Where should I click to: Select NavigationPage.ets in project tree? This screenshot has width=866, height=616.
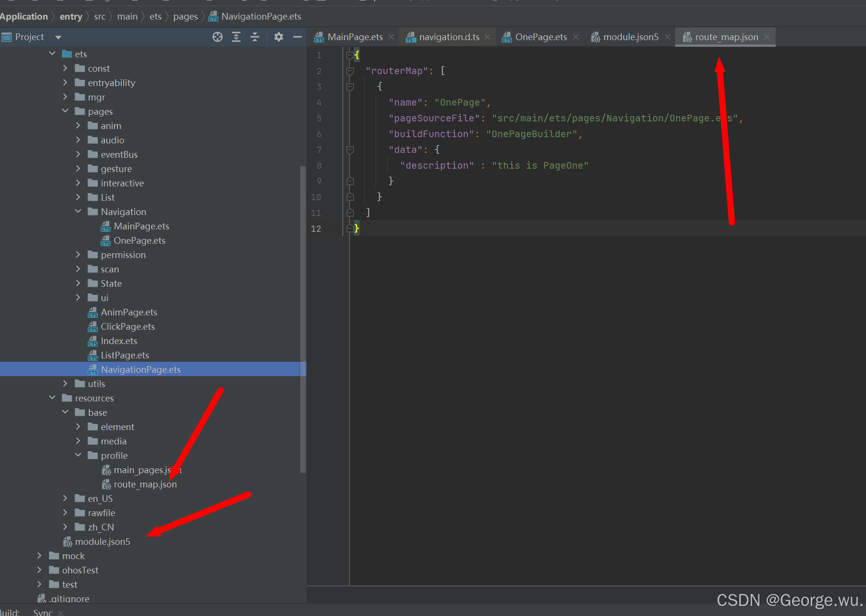(x=153, y=369)
